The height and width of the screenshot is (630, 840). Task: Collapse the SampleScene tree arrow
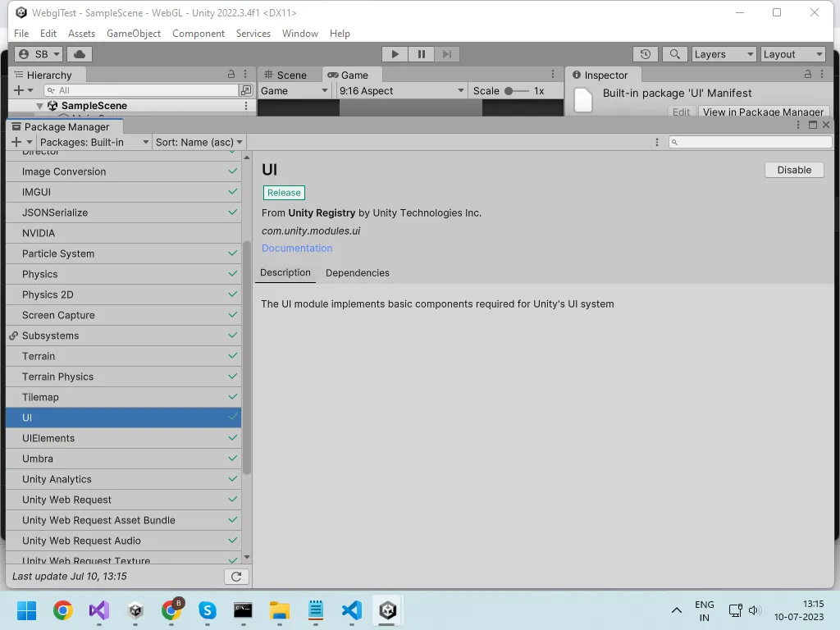tap(39, 106)
